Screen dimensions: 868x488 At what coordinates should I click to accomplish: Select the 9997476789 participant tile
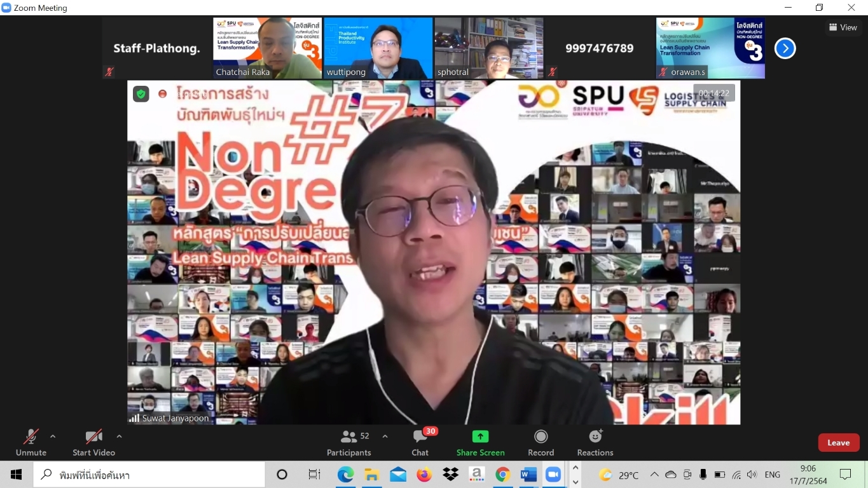click(x=600, y=48)
